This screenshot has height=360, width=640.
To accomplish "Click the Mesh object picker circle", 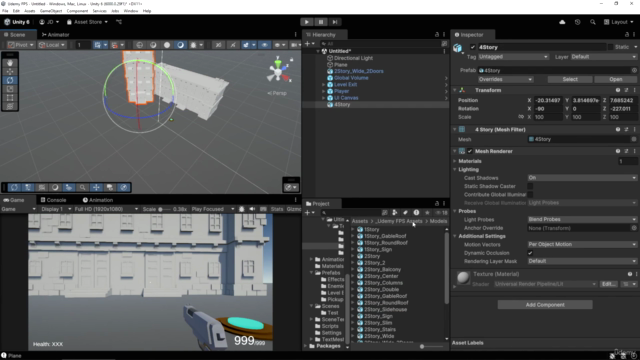I will pyautogui.click(x=634, y=139).
